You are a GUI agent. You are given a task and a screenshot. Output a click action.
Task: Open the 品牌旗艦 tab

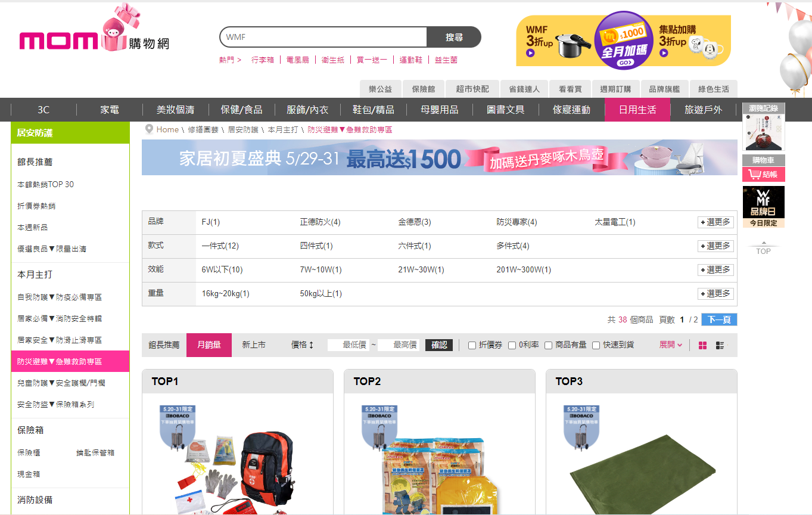click(x=664, y=89)
